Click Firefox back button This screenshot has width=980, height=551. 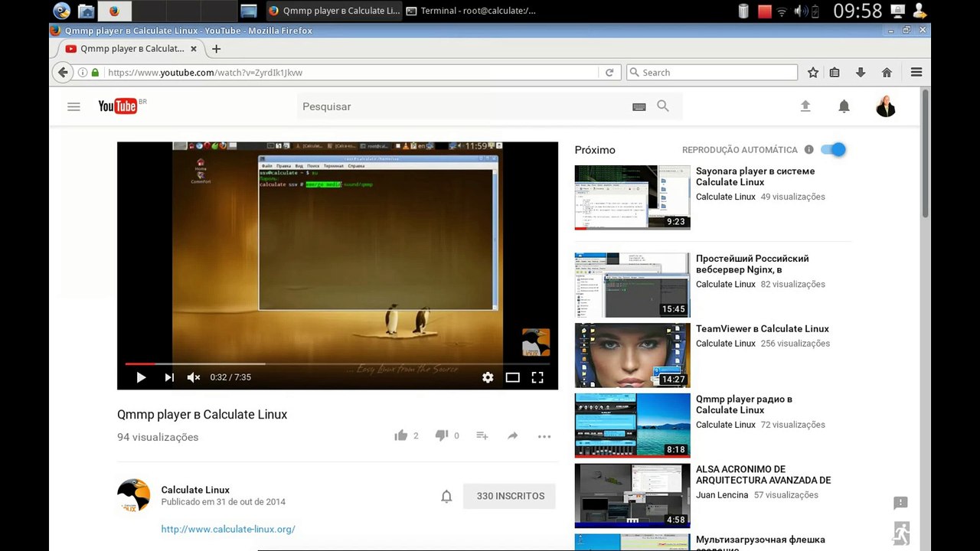63,72
